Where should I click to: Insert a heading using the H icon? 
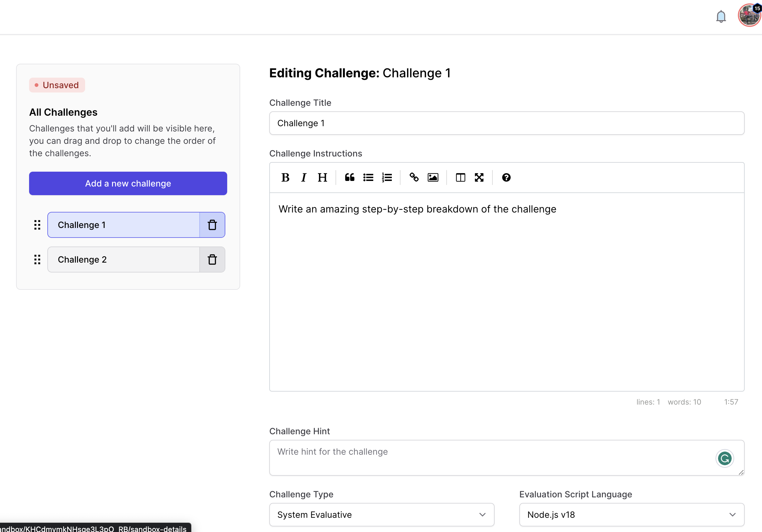coord(322,178)
